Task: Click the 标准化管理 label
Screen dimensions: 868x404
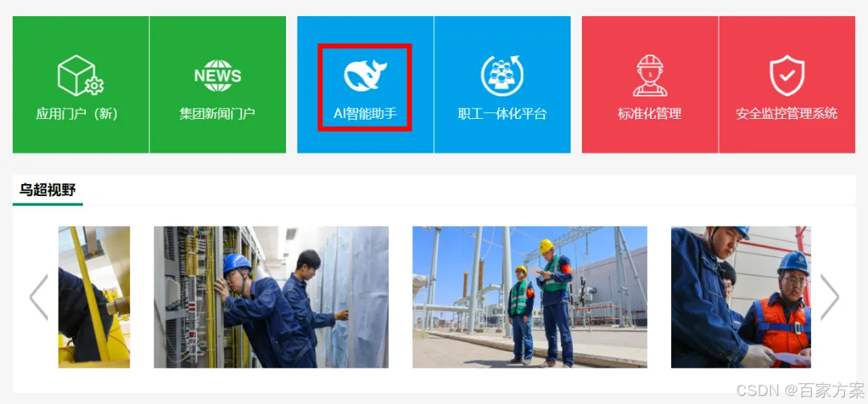Action: click(650, 114)
